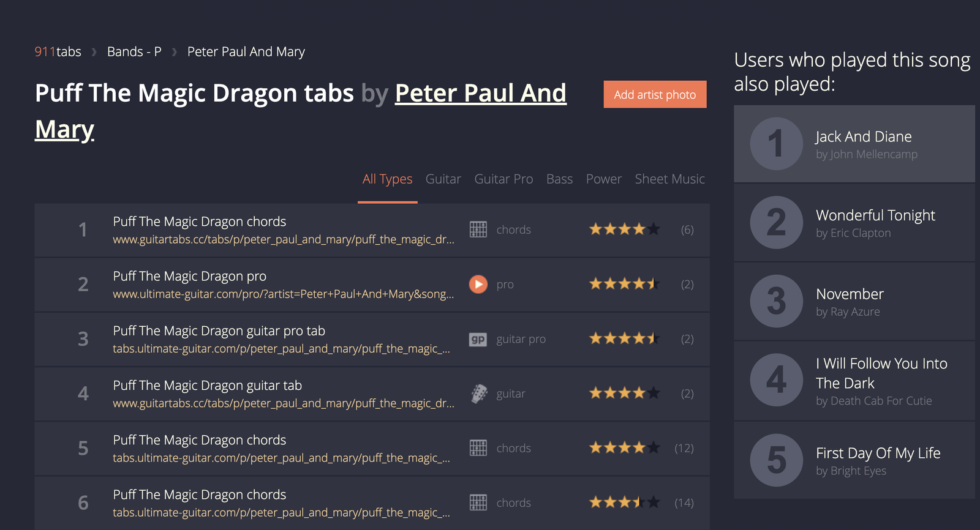Click star rating of row 1 chords
This screenshot has height=530, width=980.
point(625,230)
